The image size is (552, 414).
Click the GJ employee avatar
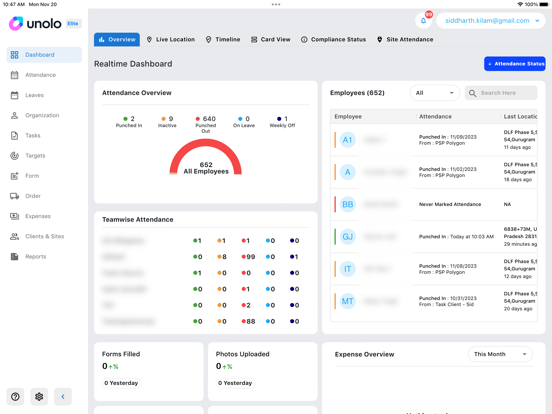[347, 237]
